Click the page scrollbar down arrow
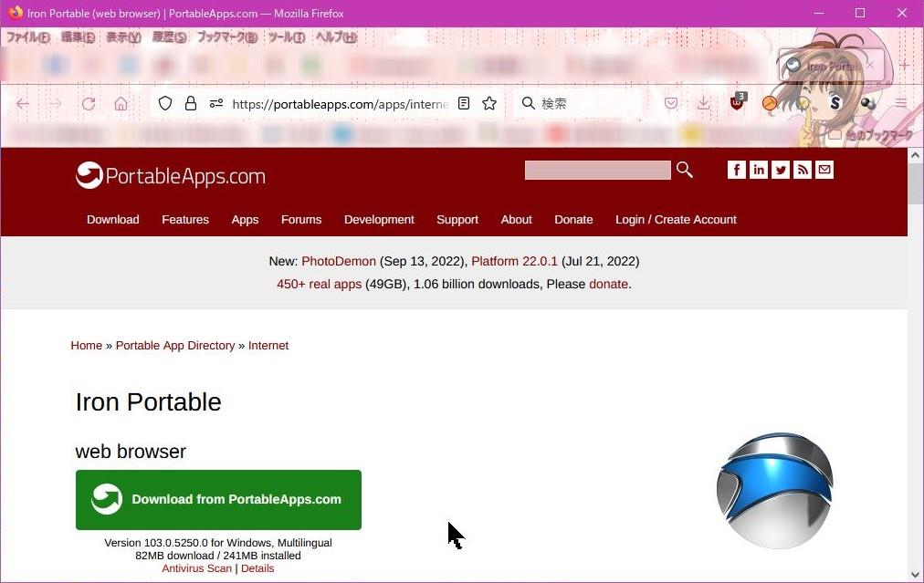Screen dimensions: 924x583 click(915, 574)
